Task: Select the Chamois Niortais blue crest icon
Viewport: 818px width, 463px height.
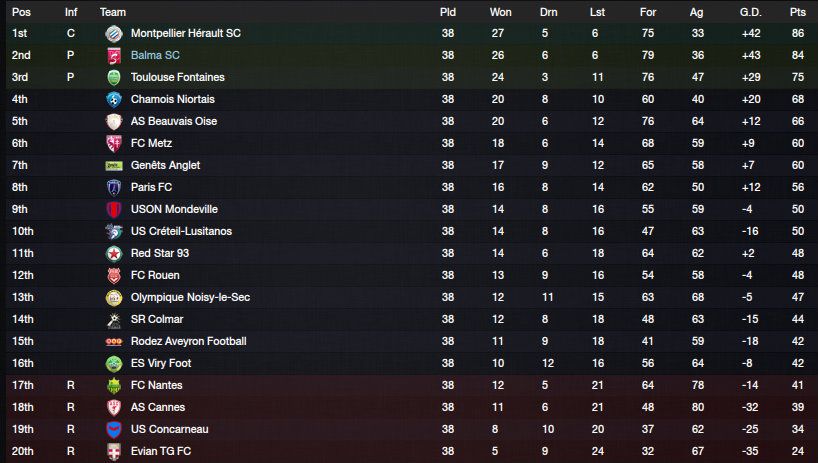Action: click(x=114, y=99)
